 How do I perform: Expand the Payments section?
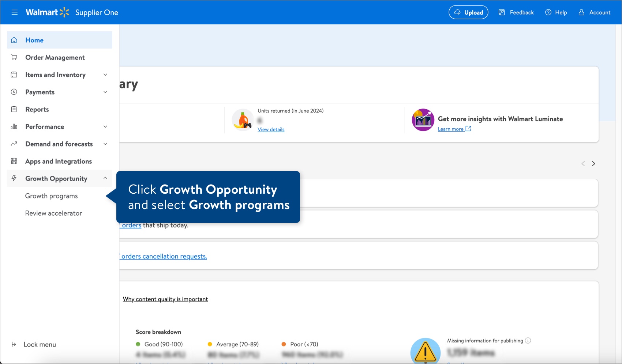tap(105, 92)
